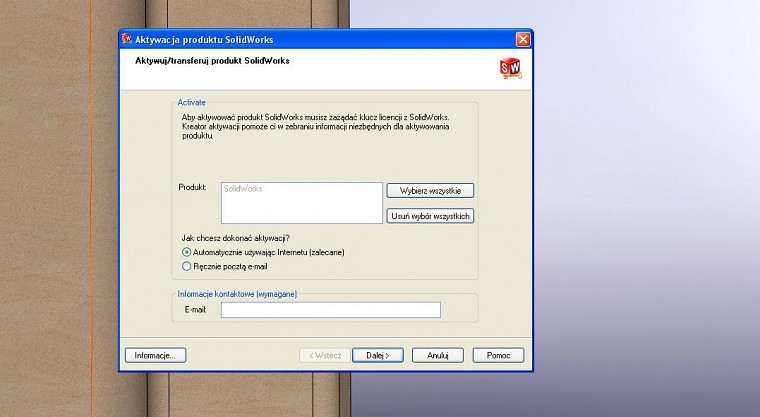Click the 'Activate' group label

pos(191,102)
